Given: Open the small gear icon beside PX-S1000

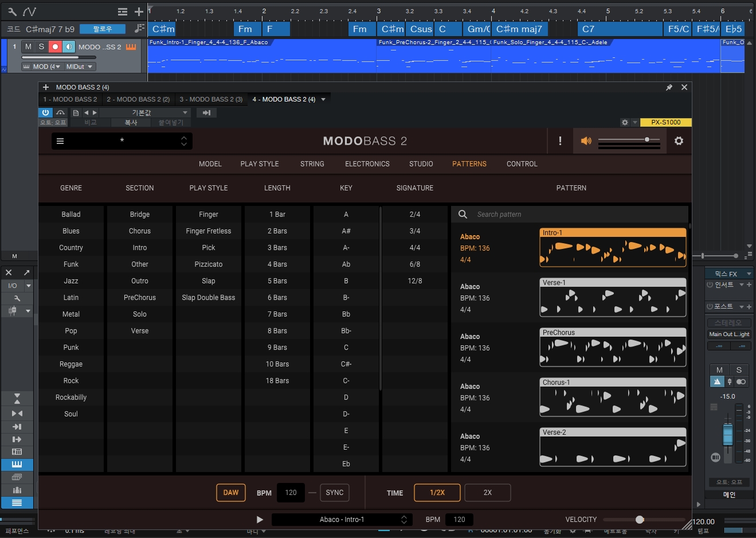Looking at the screenshot, I should click(625, 122).
